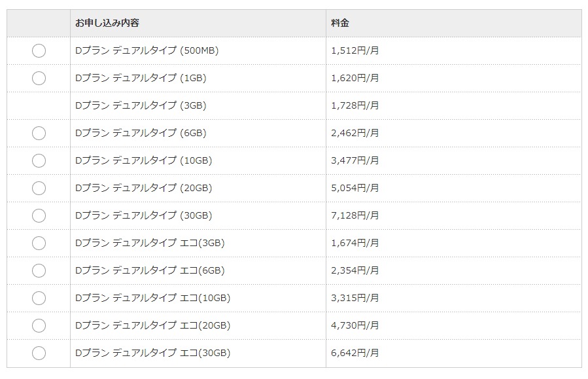Viewport: 588px width, 379px height.
Task: Click the Dプラン デュアルタイプ (3GB) plan name
Action: coord(141,105)
